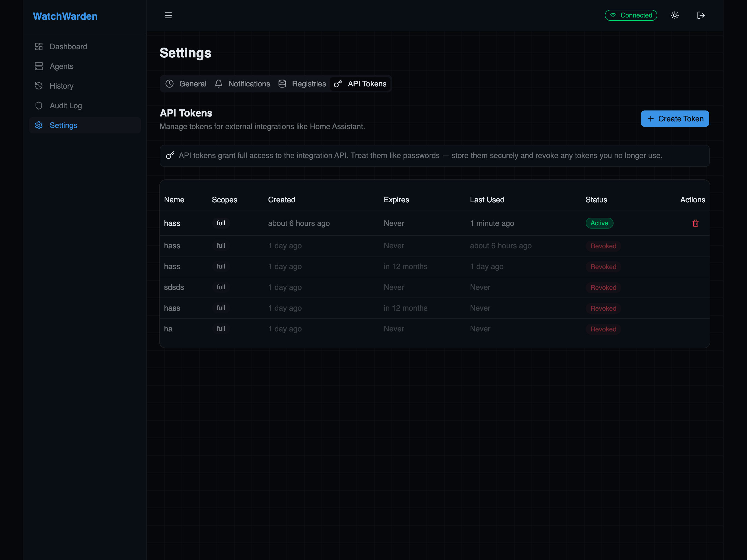Open Agents from the navigation menu

tap(62, 66)
